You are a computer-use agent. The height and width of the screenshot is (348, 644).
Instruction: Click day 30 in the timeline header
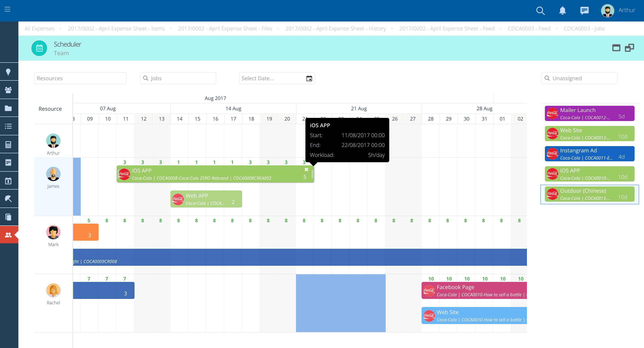pyautogui.click(x=466, y=119)
